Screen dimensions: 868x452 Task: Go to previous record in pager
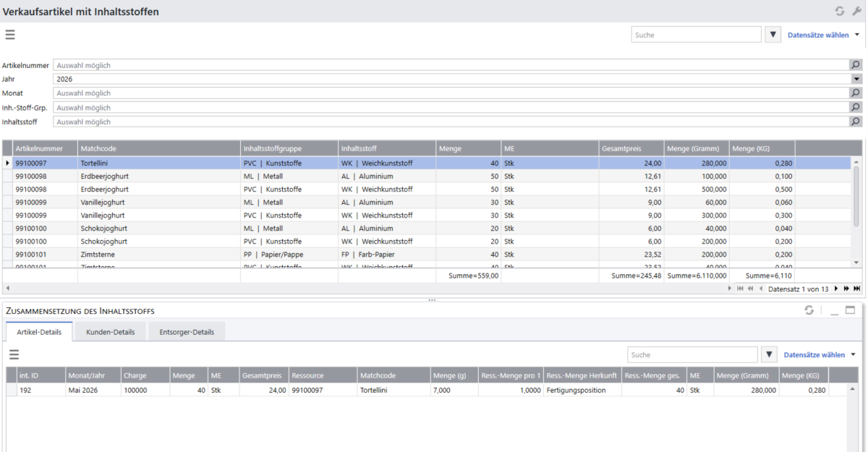[760, 289]
